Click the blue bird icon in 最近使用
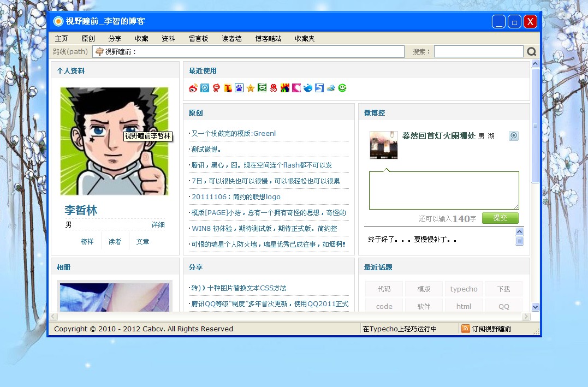 307,87
